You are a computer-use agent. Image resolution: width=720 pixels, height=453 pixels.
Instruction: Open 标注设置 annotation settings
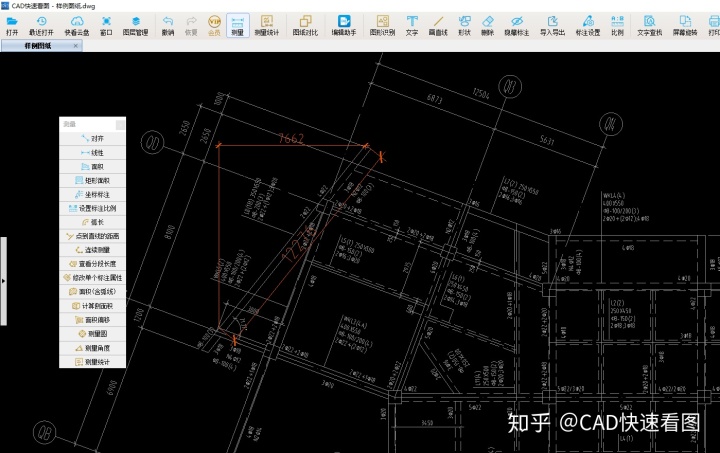(588, 26)
